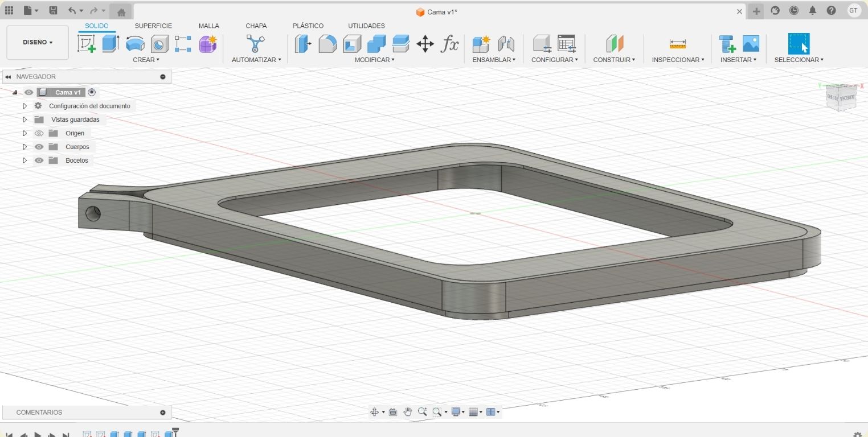Open notifications bell
The width and height of the screenshot is (868, 437).
813,10
